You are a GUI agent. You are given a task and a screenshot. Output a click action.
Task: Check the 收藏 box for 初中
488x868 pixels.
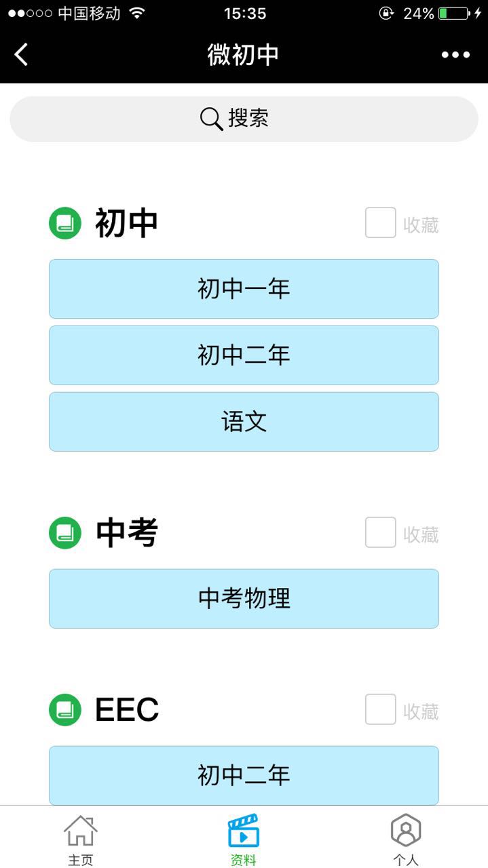point(381,223)
